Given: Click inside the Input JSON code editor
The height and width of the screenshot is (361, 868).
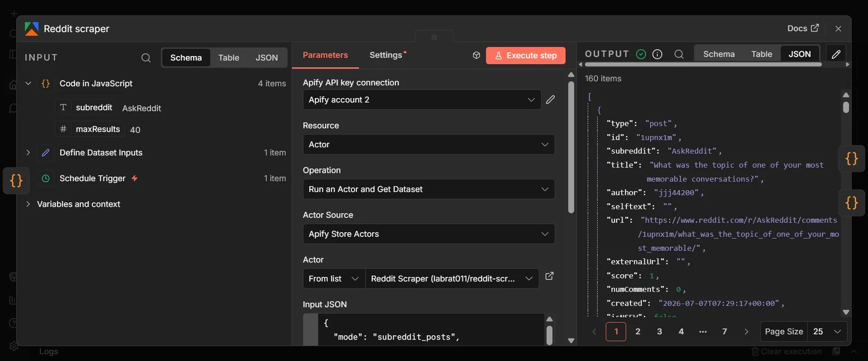Looking at the screenshot, I should [432, 330].
